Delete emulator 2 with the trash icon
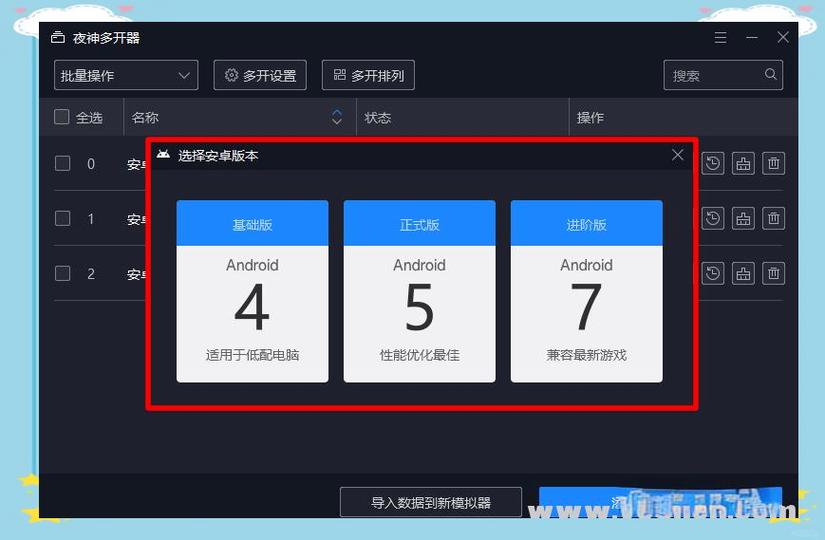 [x=773, y=273]
